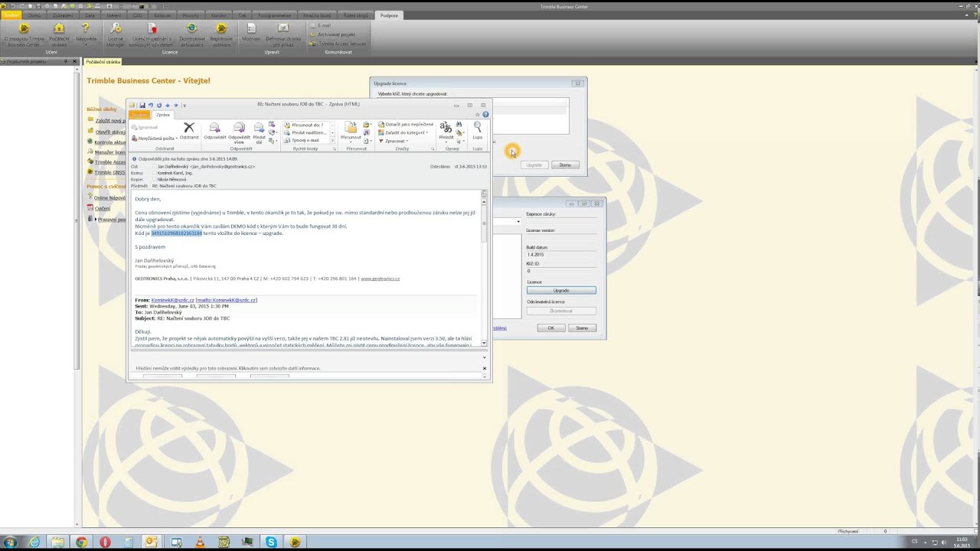Click Označit jako nepřečtené
The width and height of the screenshot is (980, 551).
tap(407, 124)
